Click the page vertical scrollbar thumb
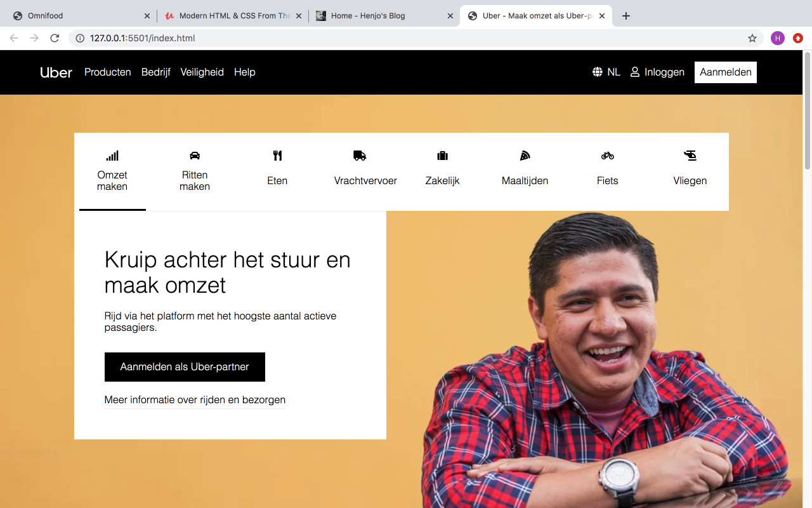 point(807,111)
